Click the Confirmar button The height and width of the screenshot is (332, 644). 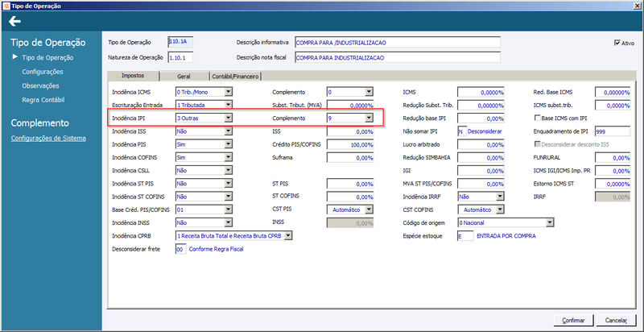coord(568,320)
